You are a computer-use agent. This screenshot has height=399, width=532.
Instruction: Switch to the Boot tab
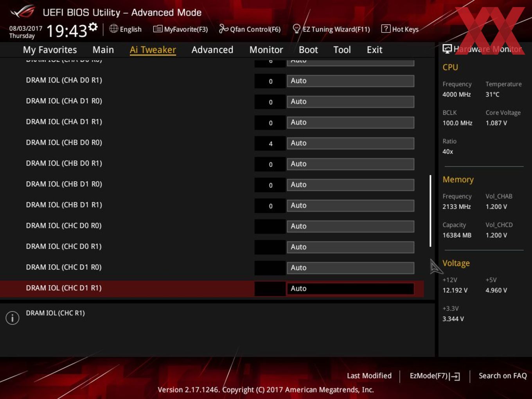(x=308, y=50)
